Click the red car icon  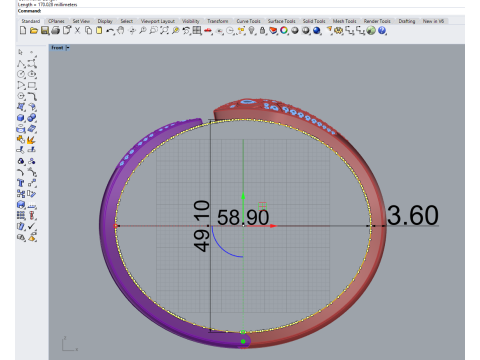point(208,31)
